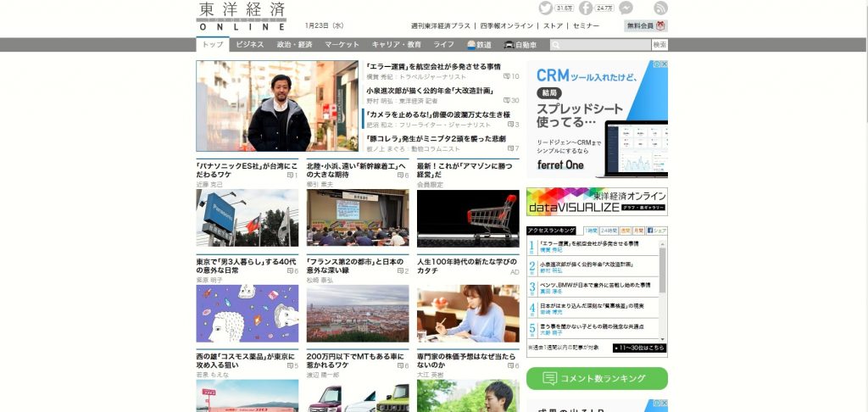The image size is (868, 412).
Task: Click the access ranking list scrollbar thumb
Action: (662, 270)
